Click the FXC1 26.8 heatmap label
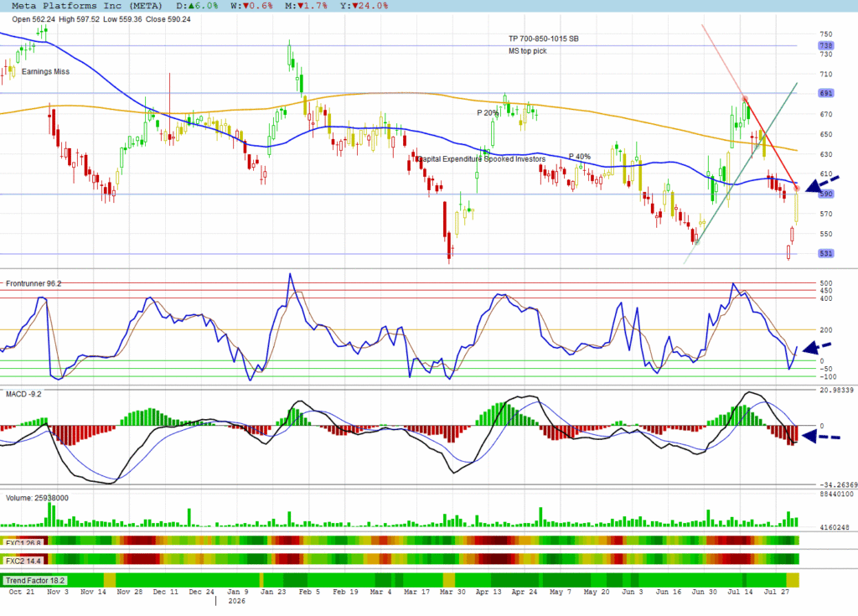This screenshot has height=616, width=858. point(23,543)
